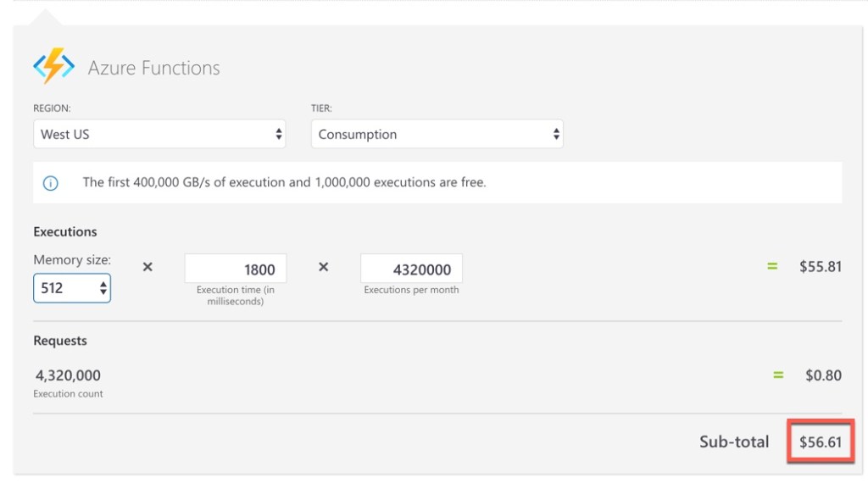This screenshot has width=868, height=483.
Task: Click the free executions notice text
Action: [284, 182]
